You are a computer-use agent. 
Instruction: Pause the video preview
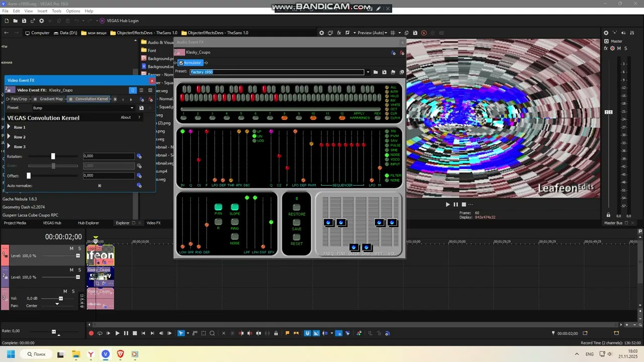click(456, 204)
